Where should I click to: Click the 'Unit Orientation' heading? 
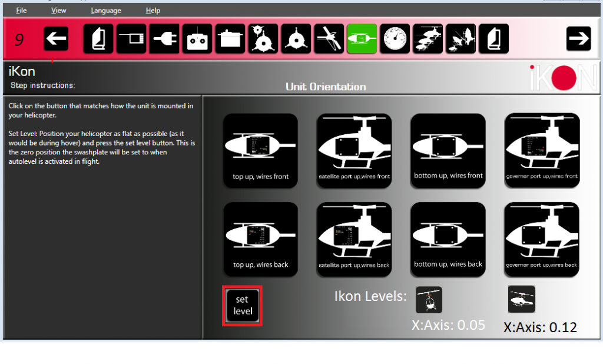point(326,87)
